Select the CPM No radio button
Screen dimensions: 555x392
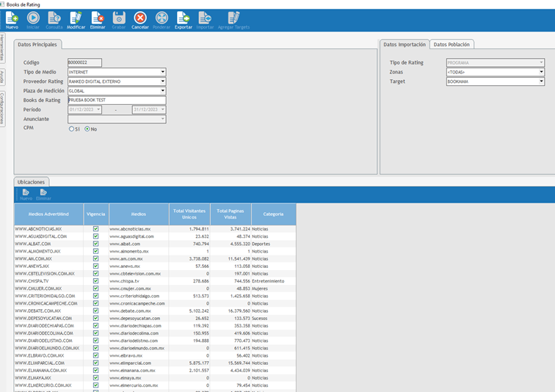tap(87, 129)
